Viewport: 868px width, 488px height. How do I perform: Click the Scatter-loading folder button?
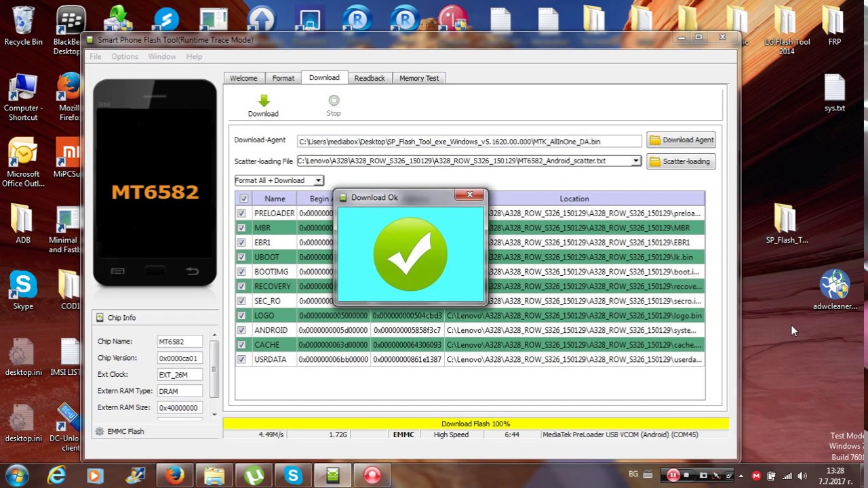681,161
